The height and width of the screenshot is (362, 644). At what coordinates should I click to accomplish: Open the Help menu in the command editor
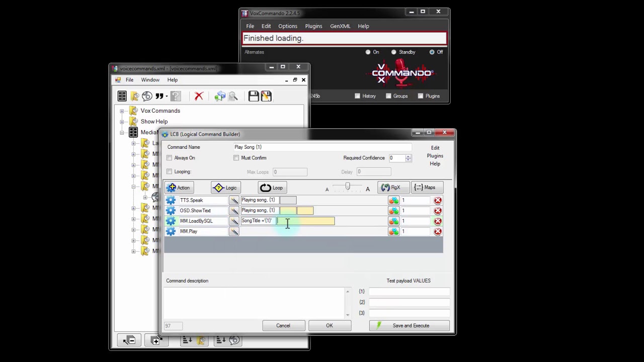tap(172, 80)
